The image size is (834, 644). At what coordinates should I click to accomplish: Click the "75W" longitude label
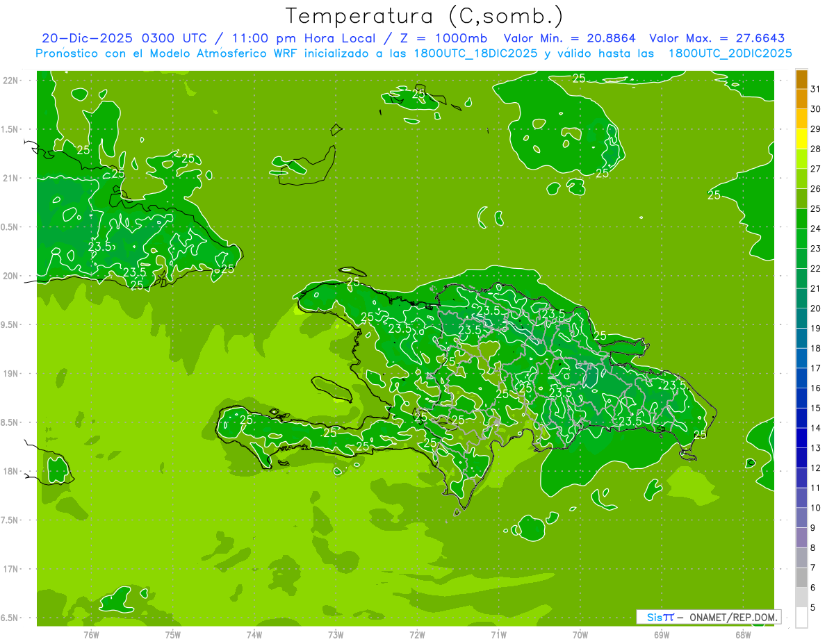(172, 634)
